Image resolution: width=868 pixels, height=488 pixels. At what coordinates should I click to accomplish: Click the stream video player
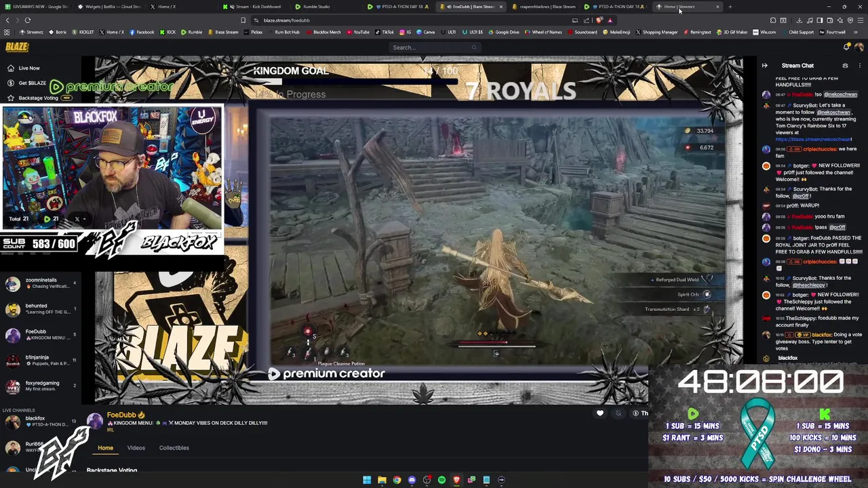[418, 230]
